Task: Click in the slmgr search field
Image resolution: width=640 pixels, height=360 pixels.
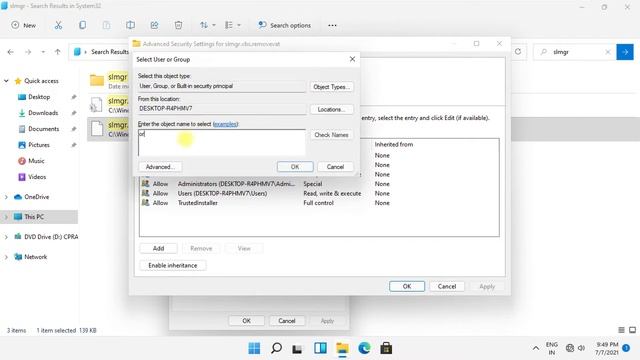Action: click(576, 52)
